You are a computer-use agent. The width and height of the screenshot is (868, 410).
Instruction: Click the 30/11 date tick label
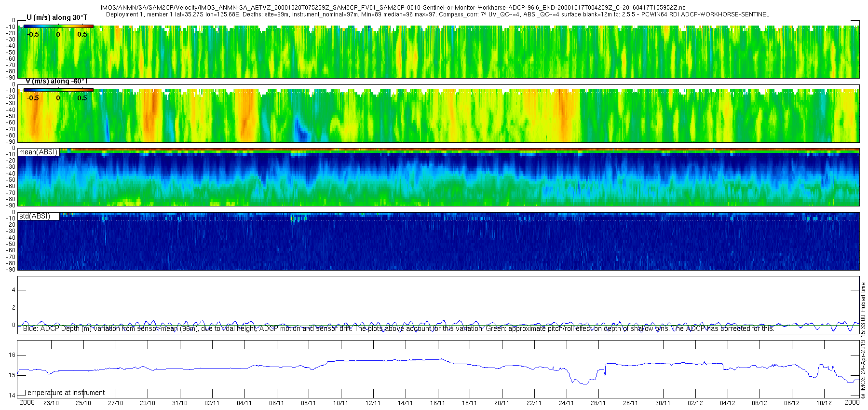point(663,403)
